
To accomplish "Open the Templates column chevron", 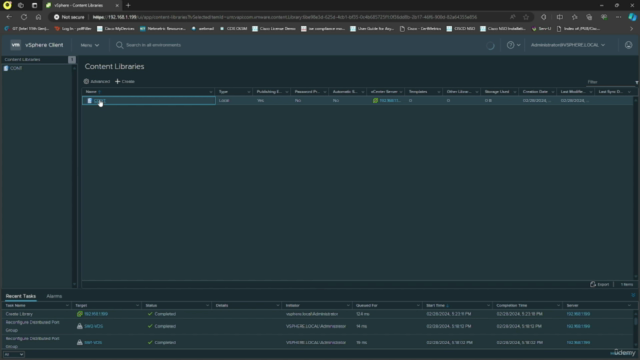I will (439, 92).
